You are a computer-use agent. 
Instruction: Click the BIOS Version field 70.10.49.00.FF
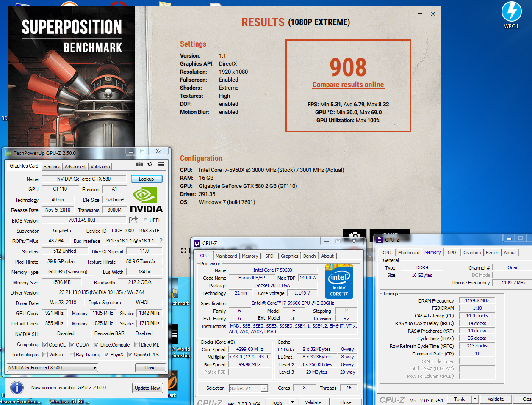coord(84,220)
